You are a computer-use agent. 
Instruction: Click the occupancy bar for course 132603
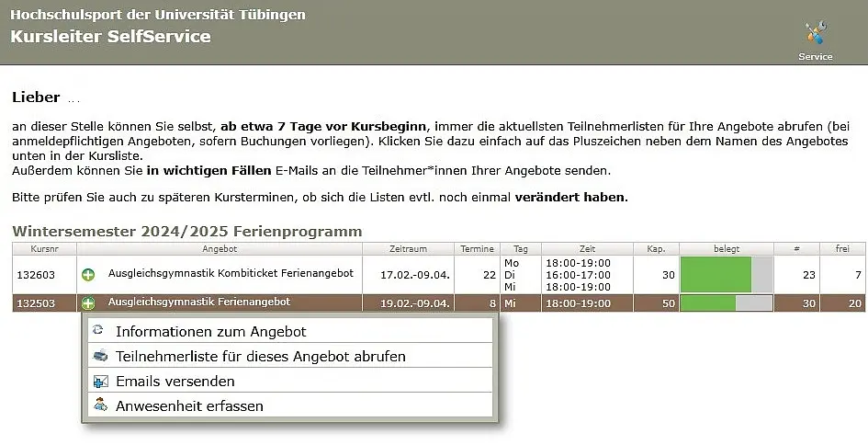[727, 274]
